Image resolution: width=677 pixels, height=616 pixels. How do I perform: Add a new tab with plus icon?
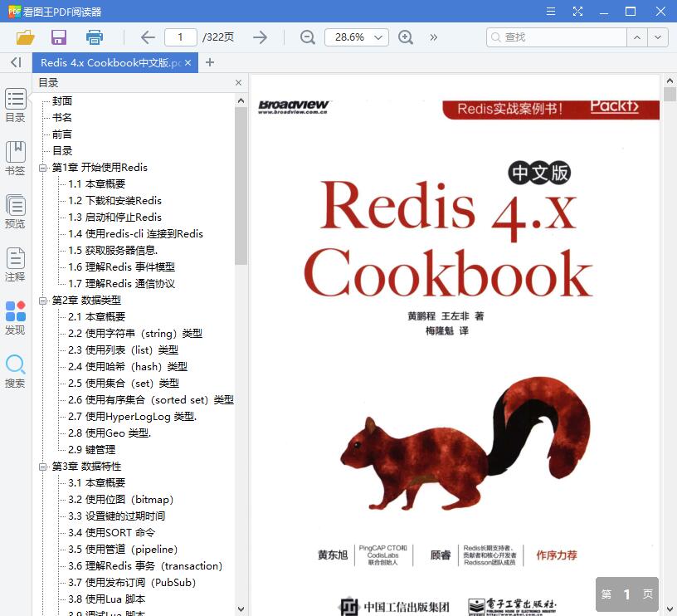[210, 62]
